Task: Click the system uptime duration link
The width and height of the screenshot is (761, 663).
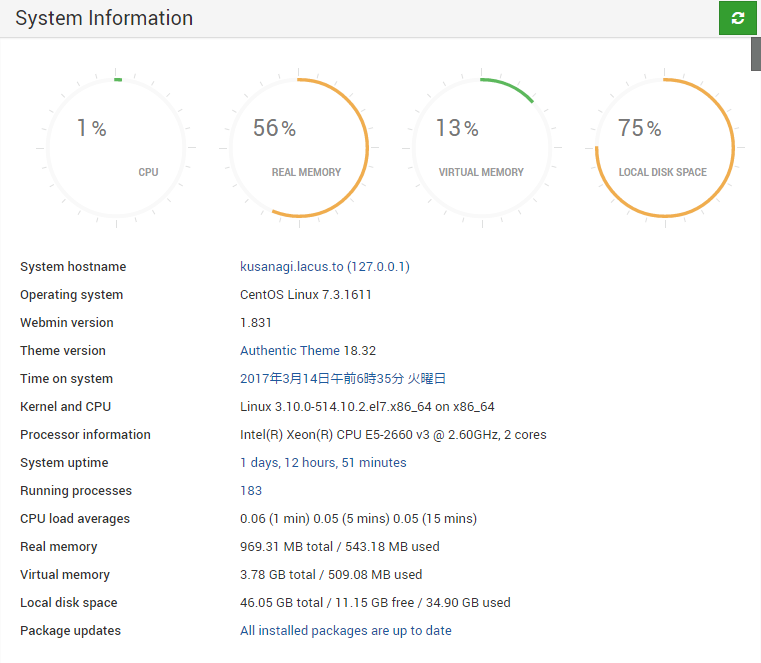Action: click(323, 463)
